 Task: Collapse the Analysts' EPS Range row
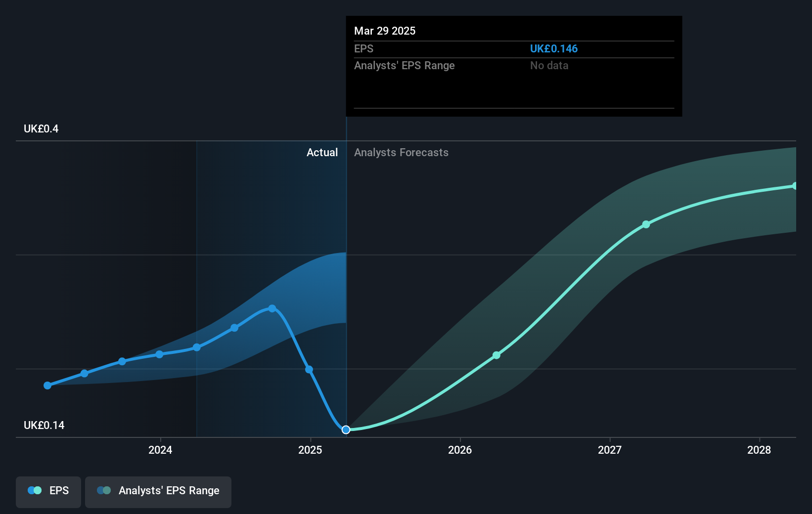click(x=404, y=65)
